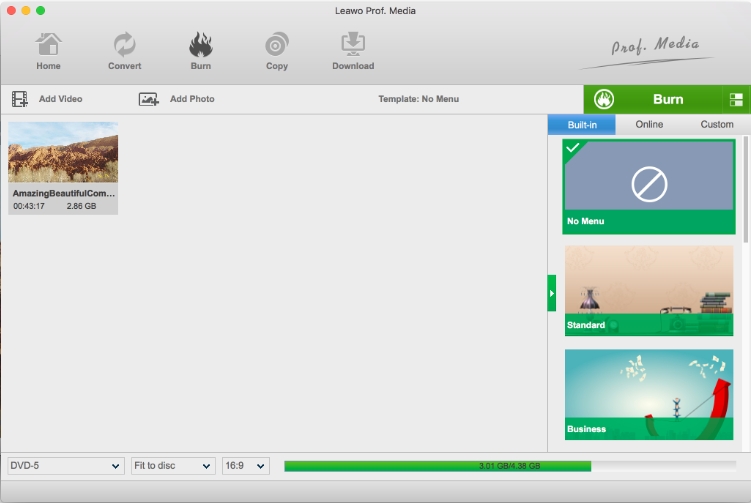
Task: Switch to the Custom templates tab
Action: [x=717, y=125]
